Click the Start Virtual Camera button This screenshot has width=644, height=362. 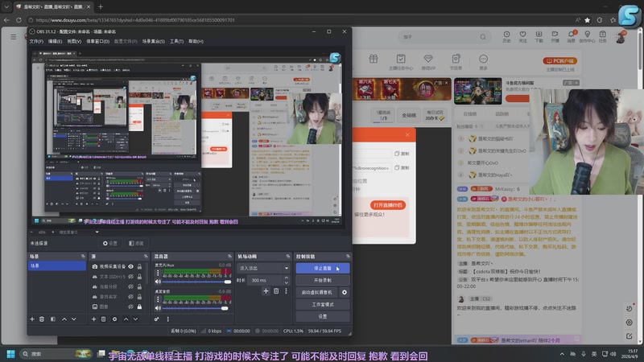tap(317, 292)
